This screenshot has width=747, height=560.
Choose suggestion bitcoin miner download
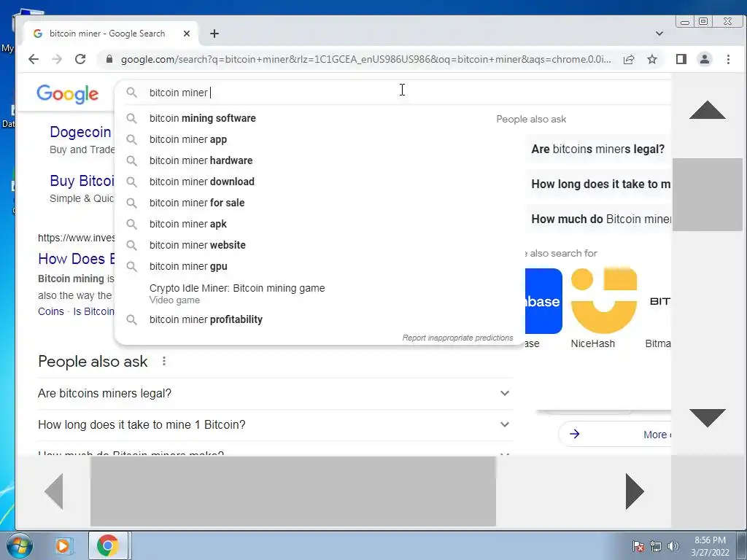point(320,182)
